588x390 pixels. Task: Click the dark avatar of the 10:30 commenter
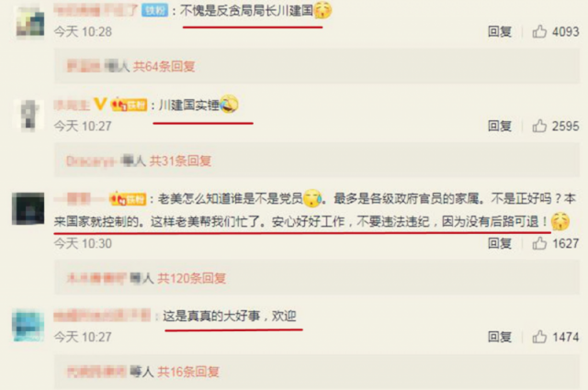(28, 208)
